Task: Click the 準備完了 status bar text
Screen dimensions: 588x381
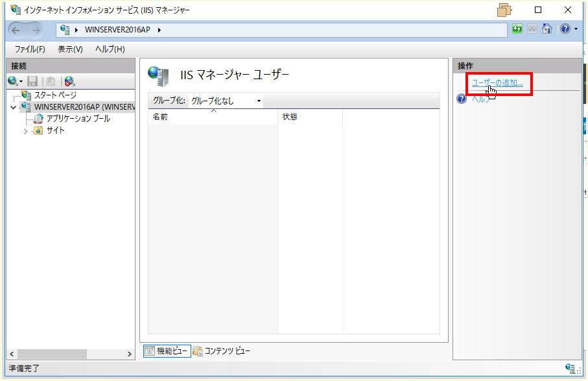Action: (x=24, y=368)
